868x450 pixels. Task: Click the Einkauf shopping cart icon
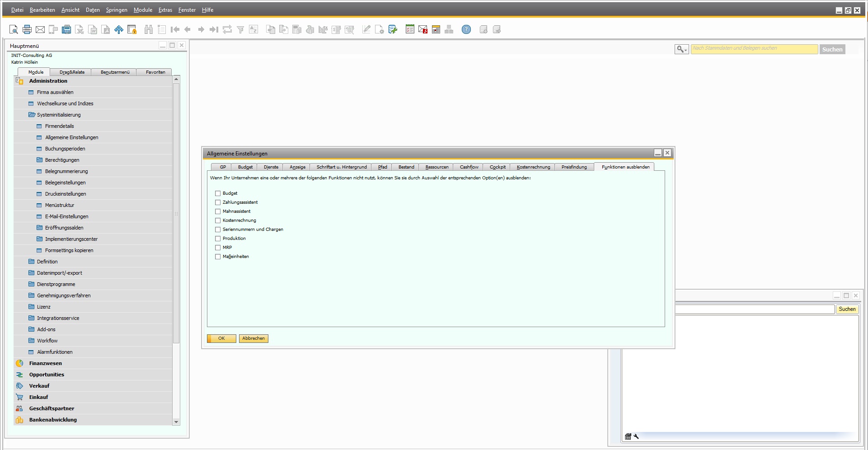[x=19, y=397]
